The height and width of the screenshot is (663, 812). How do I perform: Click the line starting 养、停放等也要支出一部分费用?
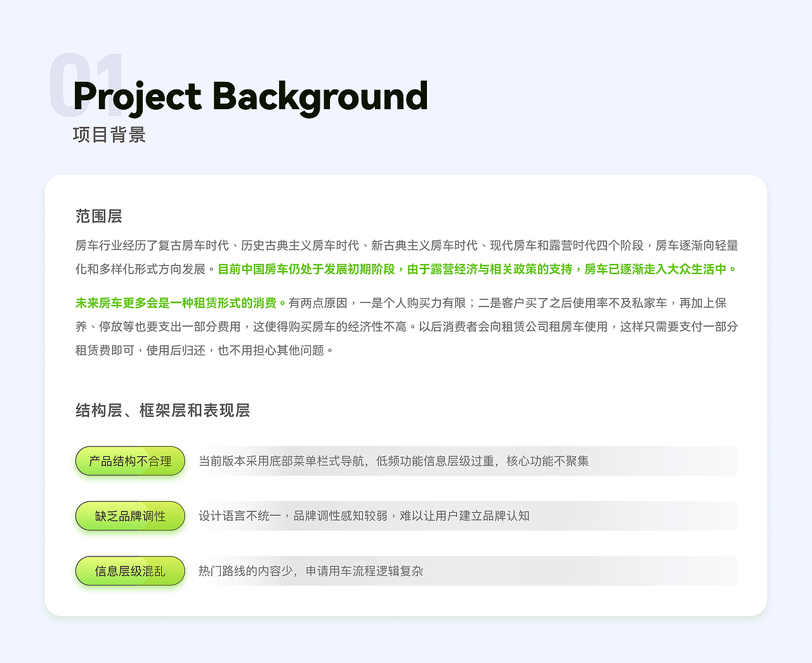[x=407, y=327]
